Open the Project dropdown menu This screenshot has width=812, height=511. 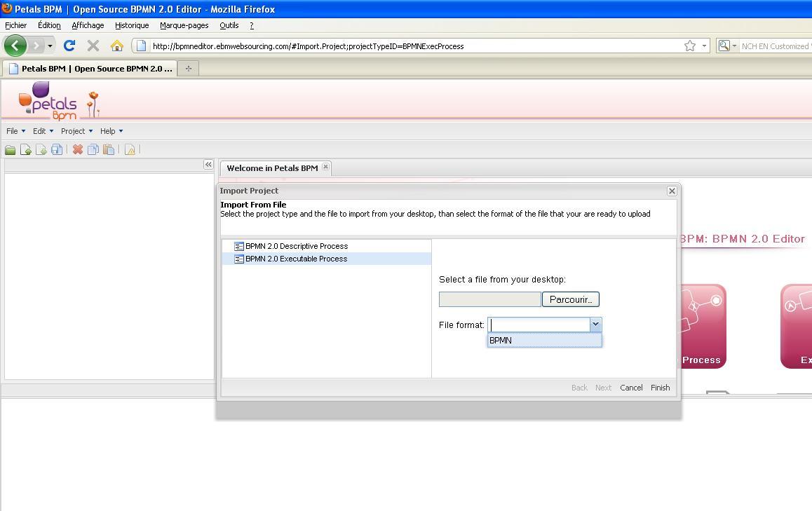76,131
